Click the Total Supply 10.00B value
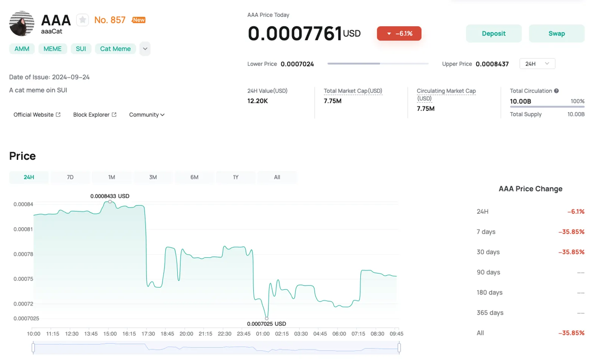 [576, 114]
